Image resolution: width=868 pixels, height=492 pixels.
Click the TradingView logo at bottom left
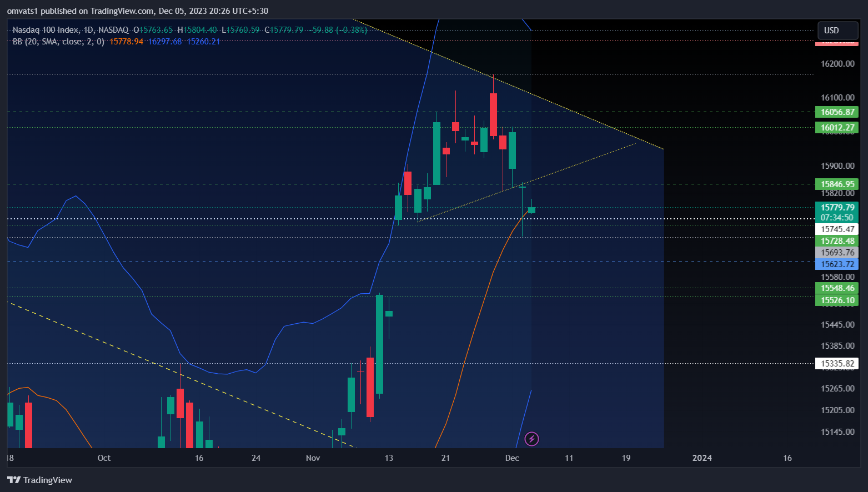(x=39, y=480)
